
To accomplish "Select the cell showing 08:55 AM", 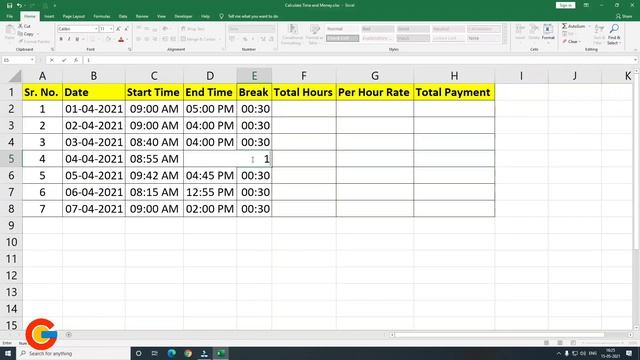I will pyautogui.click(x=154, y=159).
